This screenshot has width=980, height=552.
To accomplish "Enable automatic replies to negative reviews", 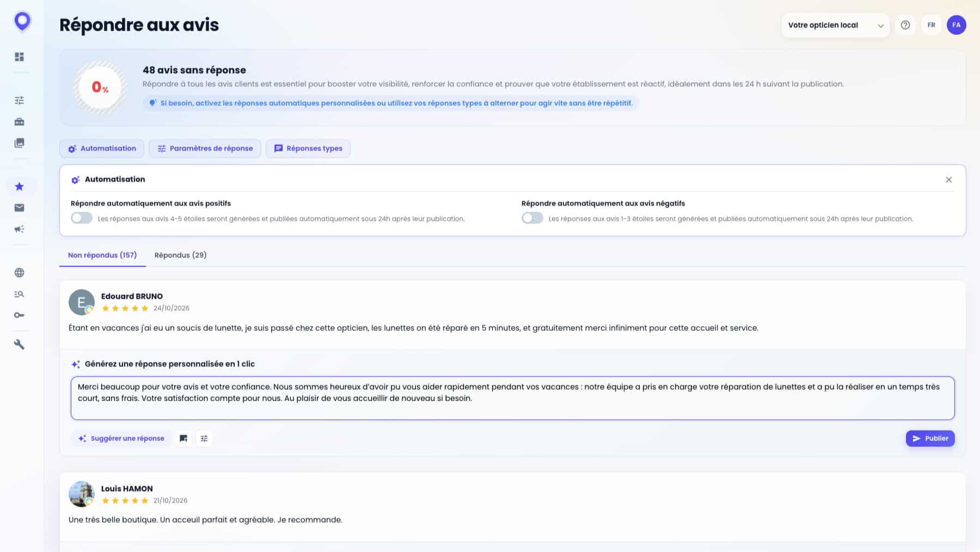I will (532, 219).
